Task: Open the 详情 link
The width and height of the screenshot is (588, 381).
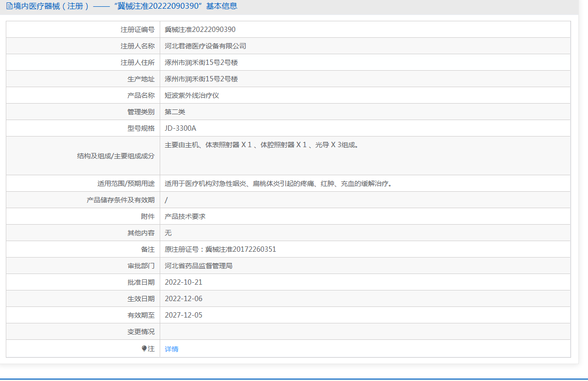Action: point(172,349)
